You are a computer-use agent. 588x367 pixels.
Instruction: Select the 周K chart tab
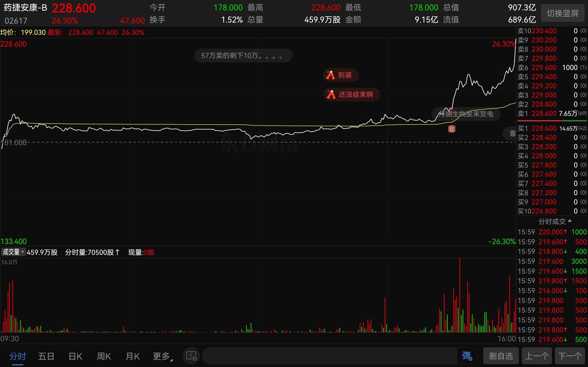104,356
